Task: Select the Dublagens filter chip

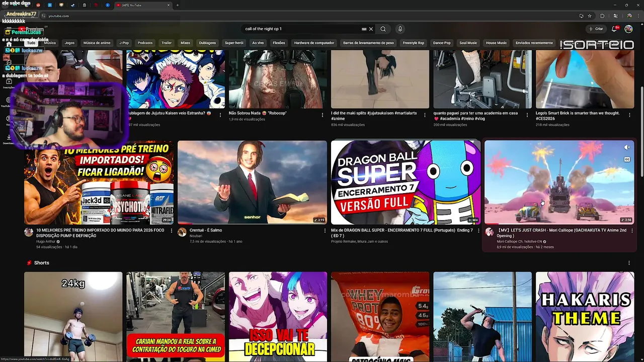Action: 207,43
